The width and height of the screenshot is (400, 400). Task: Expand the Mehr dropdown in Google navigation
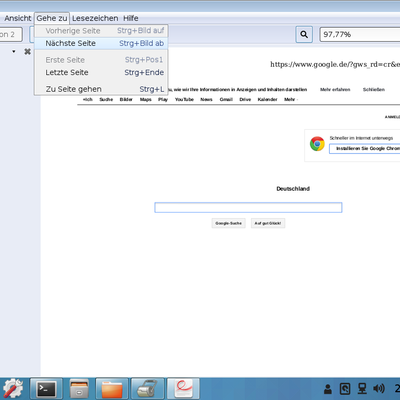[x=291, y=99]
